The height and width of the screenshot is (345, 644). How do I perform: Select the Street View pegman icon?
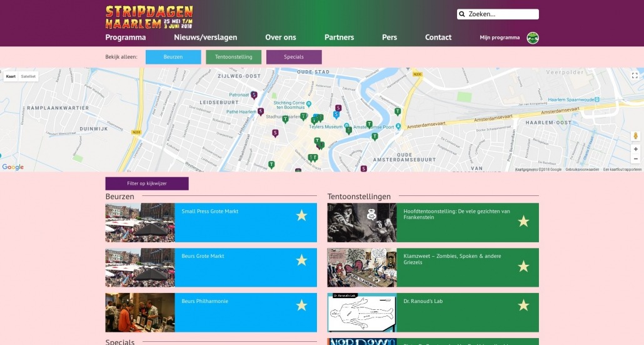pyautogui.click(x=635, y=136)
